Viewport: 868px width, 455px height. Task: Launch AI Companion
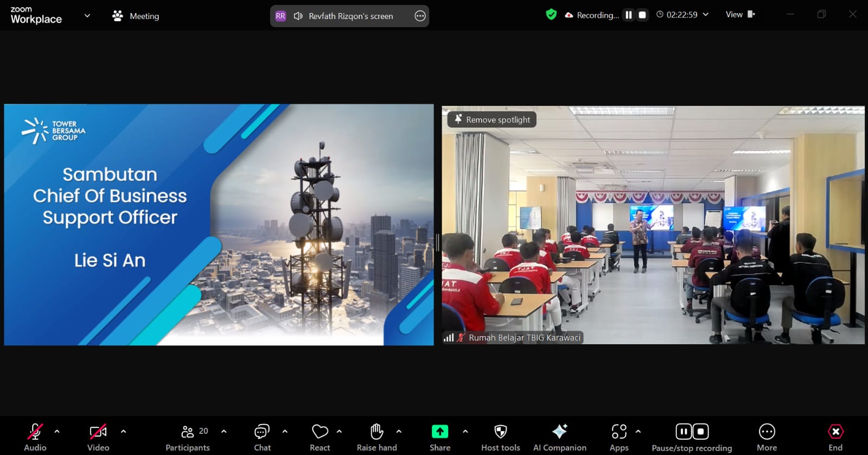(559, 432)
